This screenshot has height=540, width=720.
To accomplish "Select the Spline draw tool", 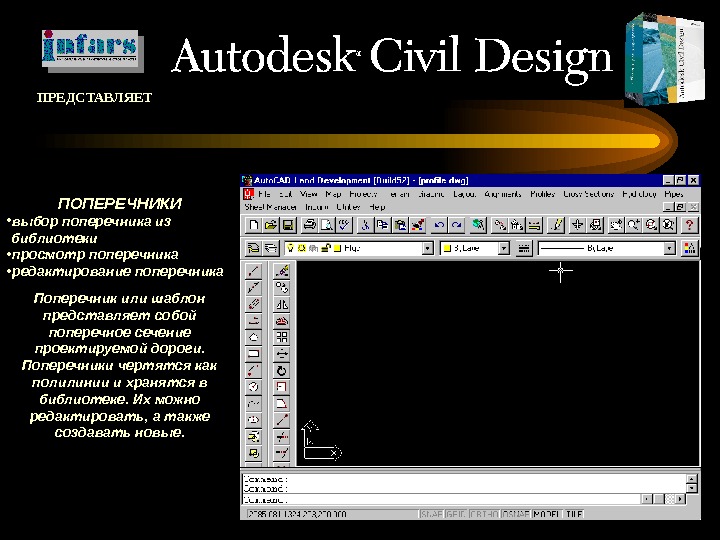I will 253,403.
